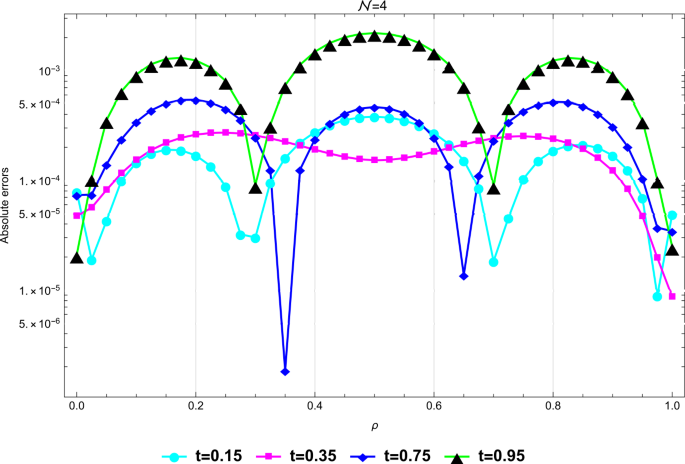Image resolution: width=685 pixels, height=464 pixels.
Task: Click the 'Absolute errors' y-axis label
Action: coord(5,206)
